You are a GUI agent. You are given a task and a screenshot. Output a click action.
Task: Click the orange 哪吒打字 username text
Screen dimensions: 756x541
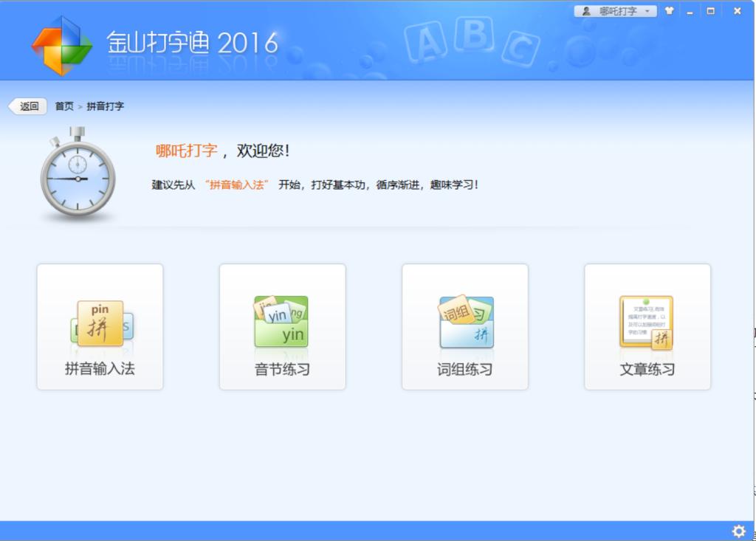pos(186,151)
